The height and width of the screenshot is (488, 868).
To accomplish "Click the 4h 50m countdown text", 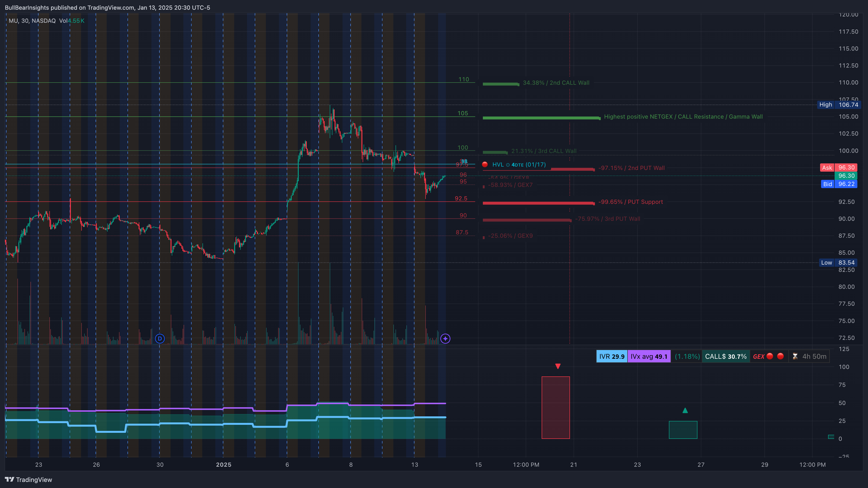I will pos(814,357).
